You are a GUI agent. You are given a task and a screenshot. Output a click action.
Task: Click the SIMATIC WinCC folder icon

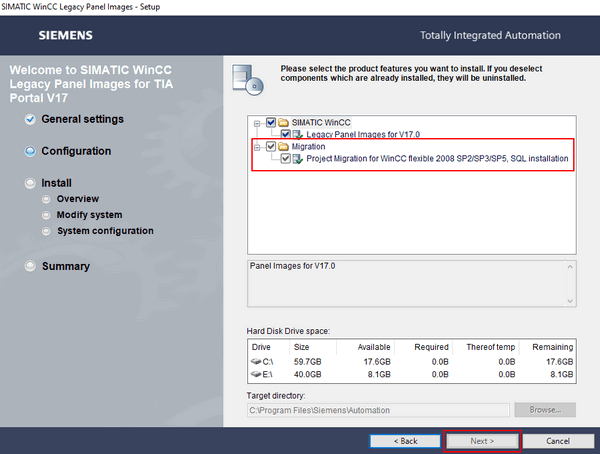pyautogui.click(x=283, y=122)
